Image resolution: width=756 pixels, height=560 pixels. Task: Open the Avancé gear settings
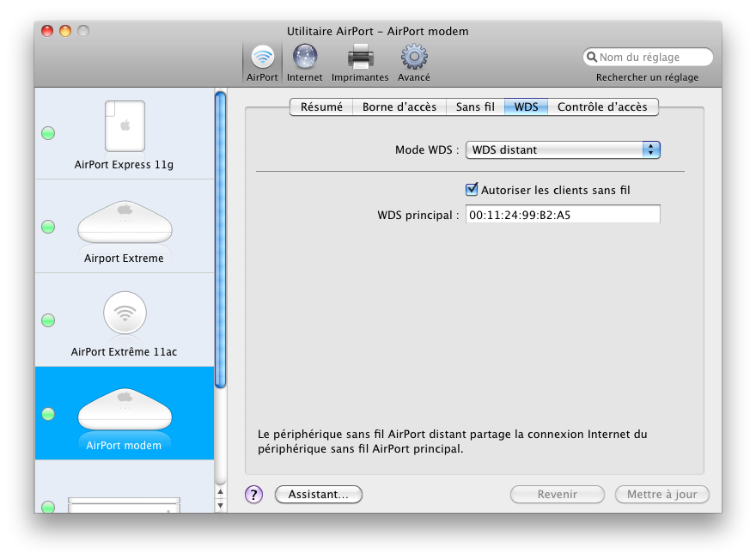coord(414,64)
